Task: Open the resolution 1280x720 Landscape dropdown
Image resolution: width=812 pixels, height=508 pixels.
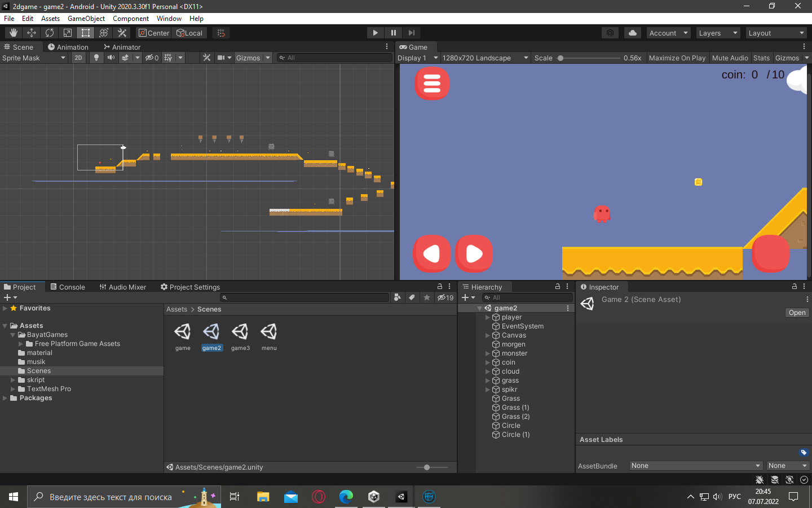Action: pyautogui.click(x=485, y=58)
